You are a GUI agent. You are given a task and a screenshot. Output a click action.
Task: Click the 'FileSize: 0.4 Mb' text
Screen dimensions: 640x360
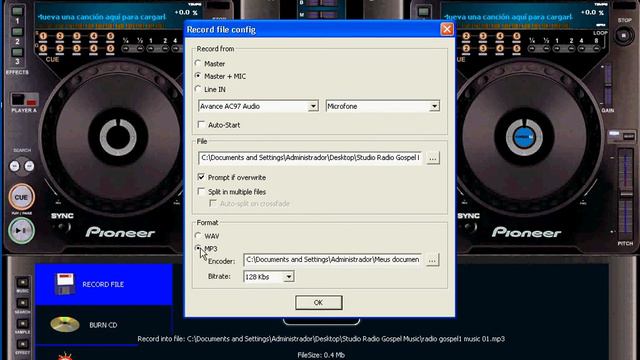(321, 355)
